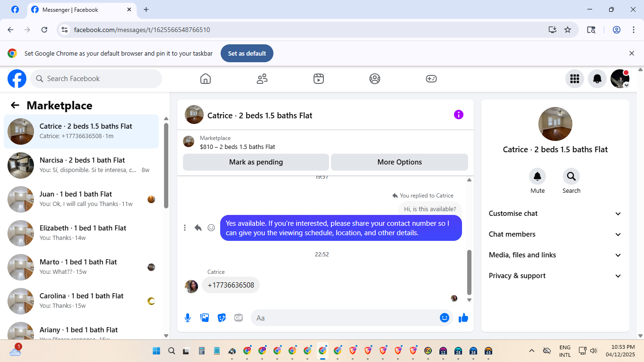Image resolution: width=644 pixels, height=362 pixels.
Task: Open Catrice's conversation in the list
Action: pos(82,132)
